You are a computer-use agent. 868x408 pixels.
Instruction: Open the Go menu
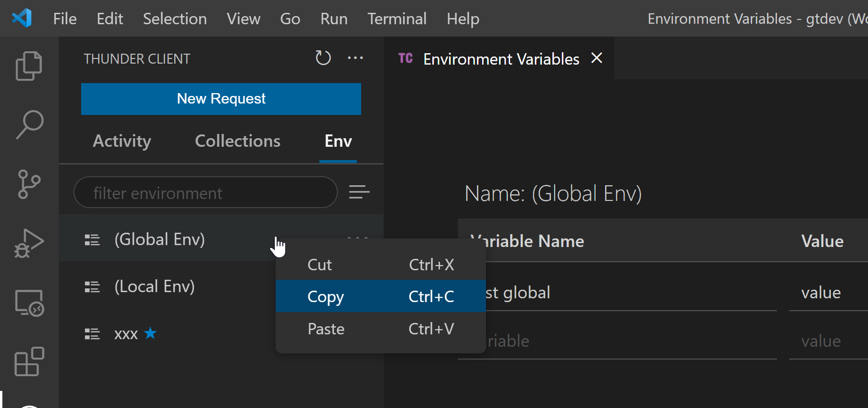click(x=290, y=19)
